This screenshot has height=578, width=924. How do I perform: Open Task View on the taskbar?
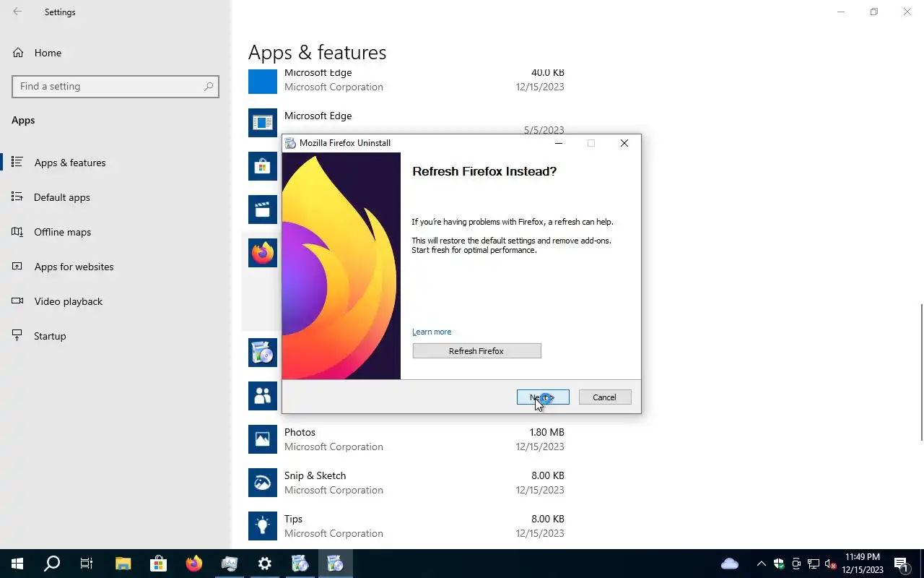click(x=87, y=564)
